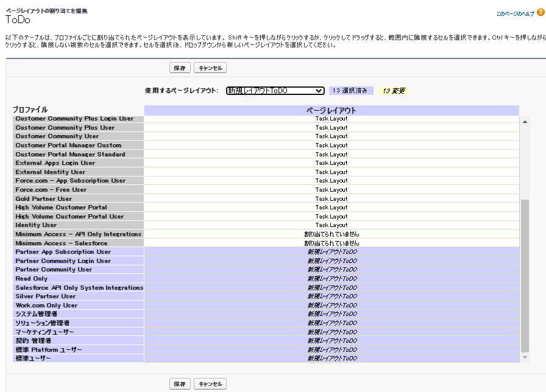Select the Customer Community Plus User profile
Image resolution: width=546 pixels, height=392 pixels.
(79, 128)
